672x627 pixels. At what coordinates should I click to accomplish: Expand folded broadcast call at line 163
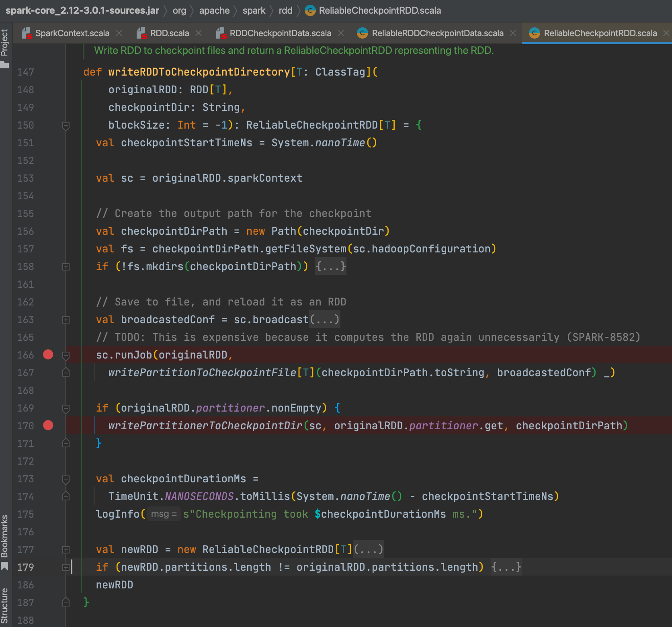[x=66, y=320]
